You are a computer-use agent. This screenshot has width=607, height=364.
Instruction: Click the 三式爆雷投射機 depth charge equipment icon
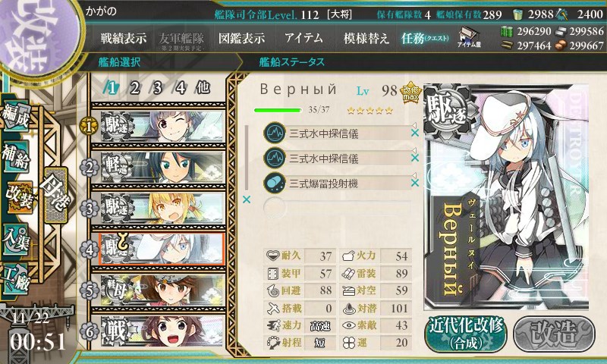click(x=275, y=183)
